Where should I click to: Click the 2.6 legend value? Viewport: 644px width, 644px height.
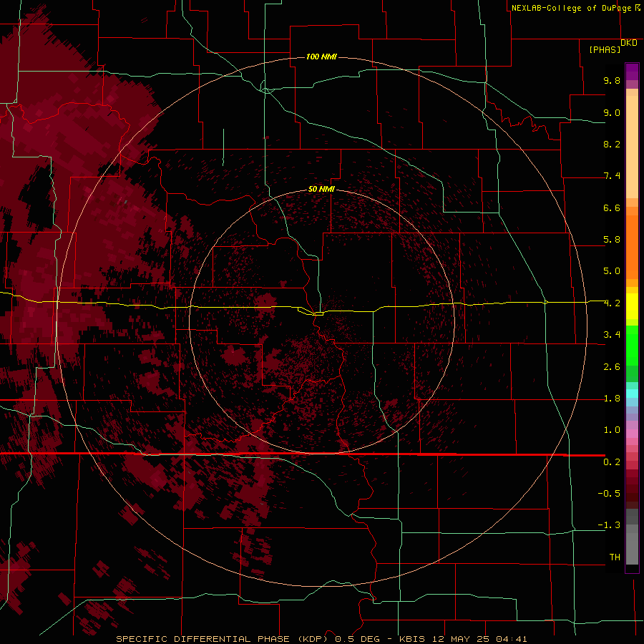(x=612, y=367)
